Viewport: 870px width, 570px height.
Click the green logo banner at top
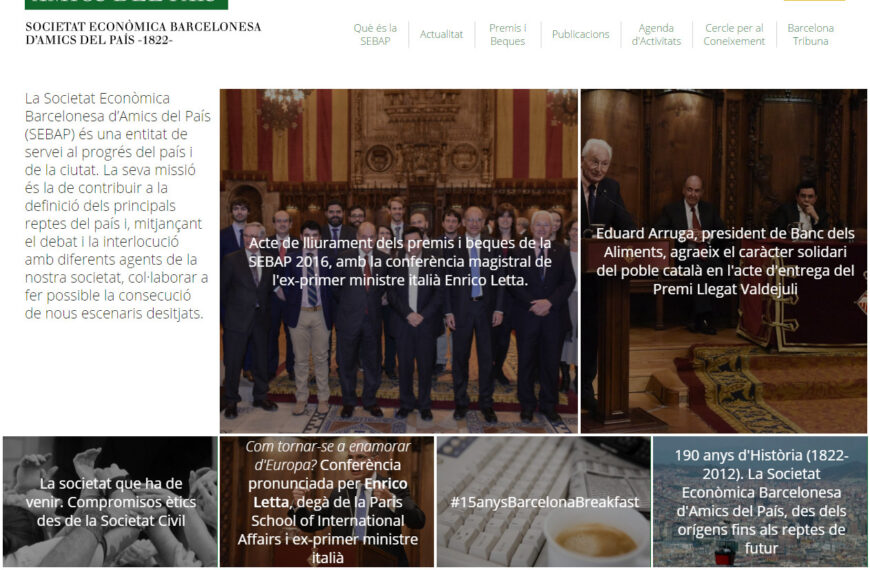click(x=126, y=4)
